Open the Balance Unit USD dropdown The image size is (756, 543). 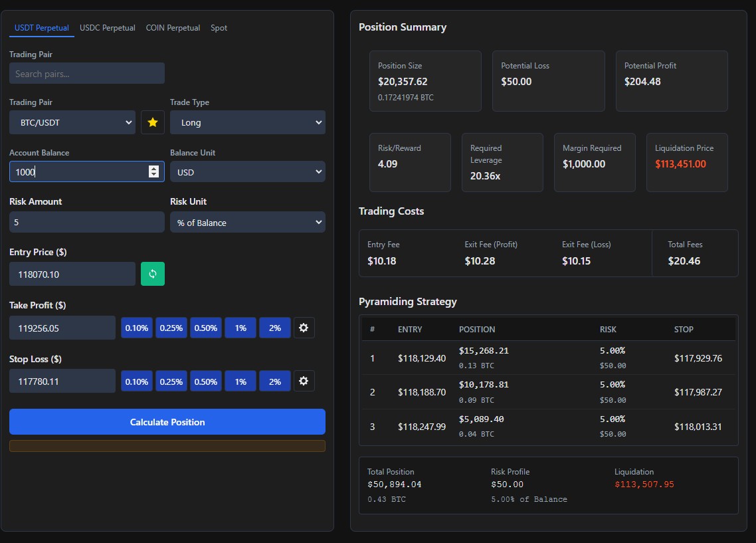[x=247, y=171]
